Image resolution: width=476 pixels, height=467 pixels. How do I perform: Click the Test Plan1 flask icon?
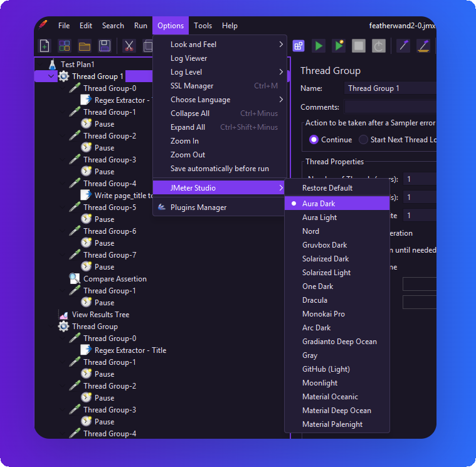pos(52,65)
